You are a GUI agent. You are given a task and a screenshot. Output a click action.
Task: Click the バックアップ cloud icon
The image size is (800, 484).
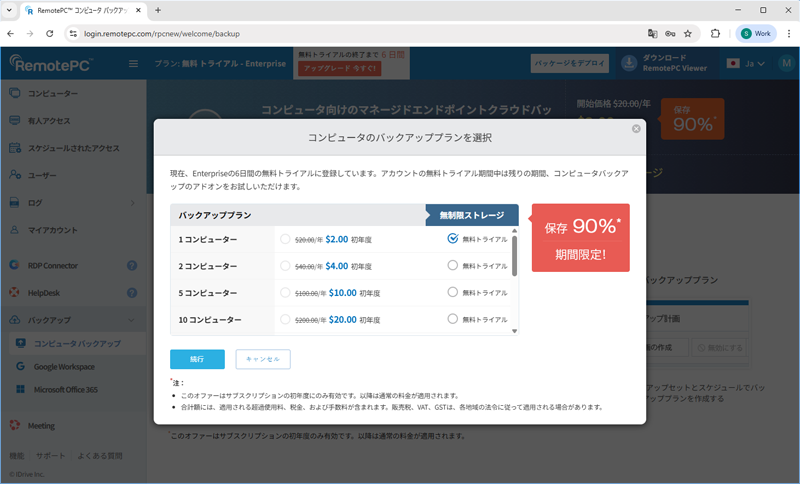[15, 320]
